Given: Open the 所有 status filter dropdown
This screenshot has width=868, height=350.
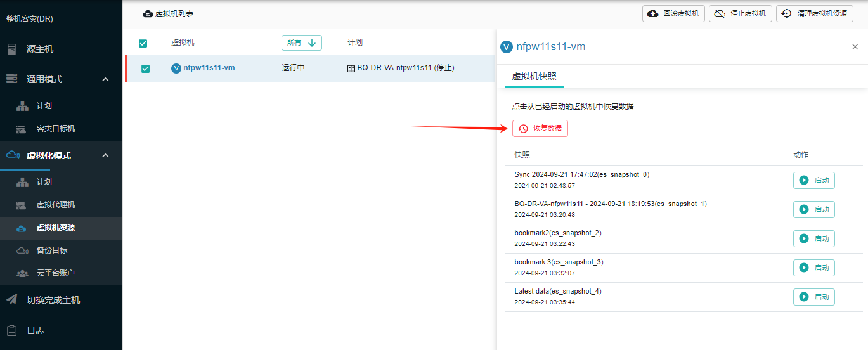Looking at the screenshot, I should pyautogui.click(x=301, y=42).
